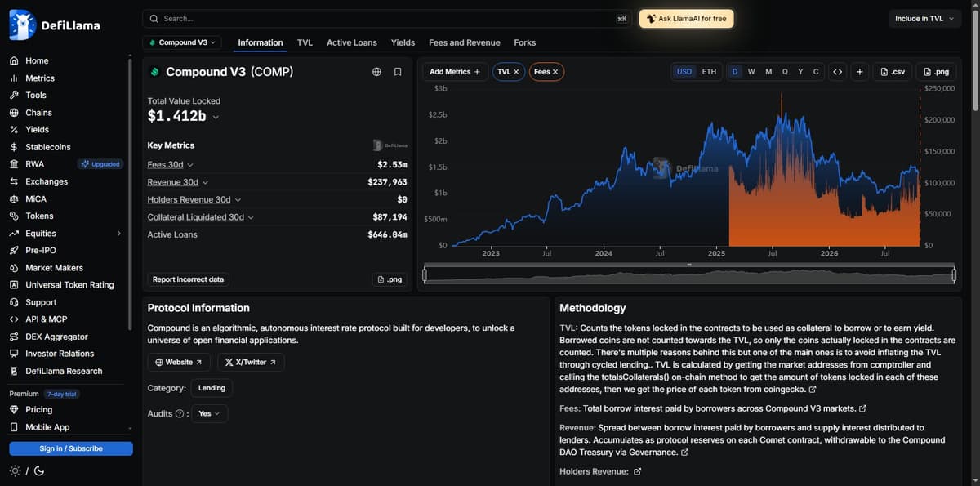Open the Audits Yes dropdown
This screenshot has height=486, width=980.
point(210,413)
